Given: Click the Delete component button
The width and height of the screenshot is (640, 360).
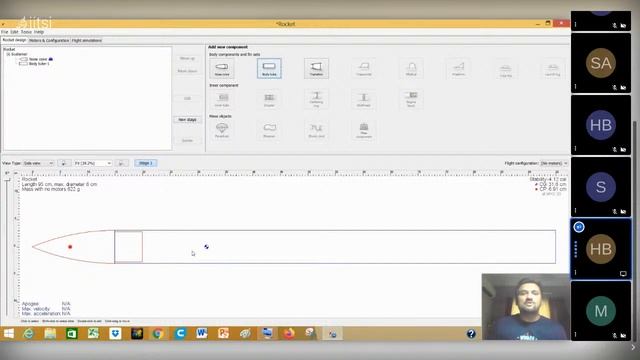Looking at the screenshot, I should tap(187, 140).
